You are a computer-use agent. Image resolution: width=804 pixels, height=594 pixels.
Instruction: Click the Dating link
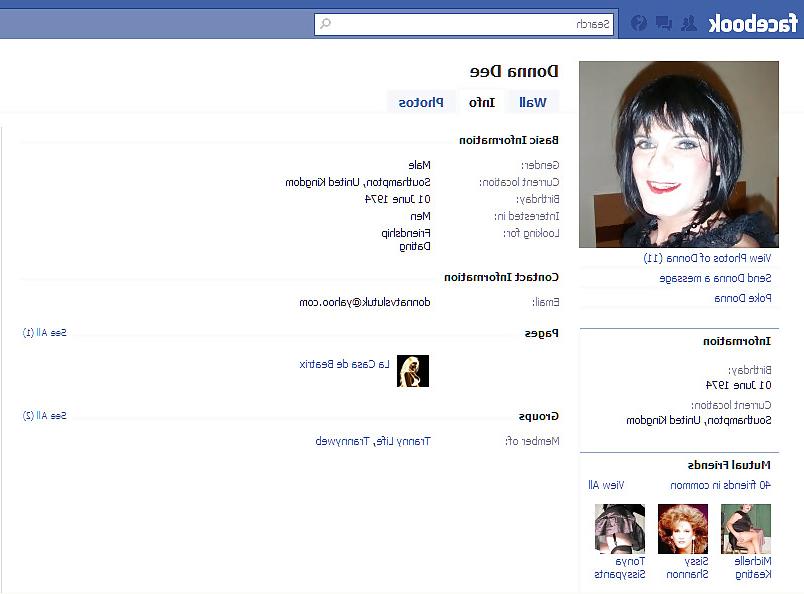(415, 246)
